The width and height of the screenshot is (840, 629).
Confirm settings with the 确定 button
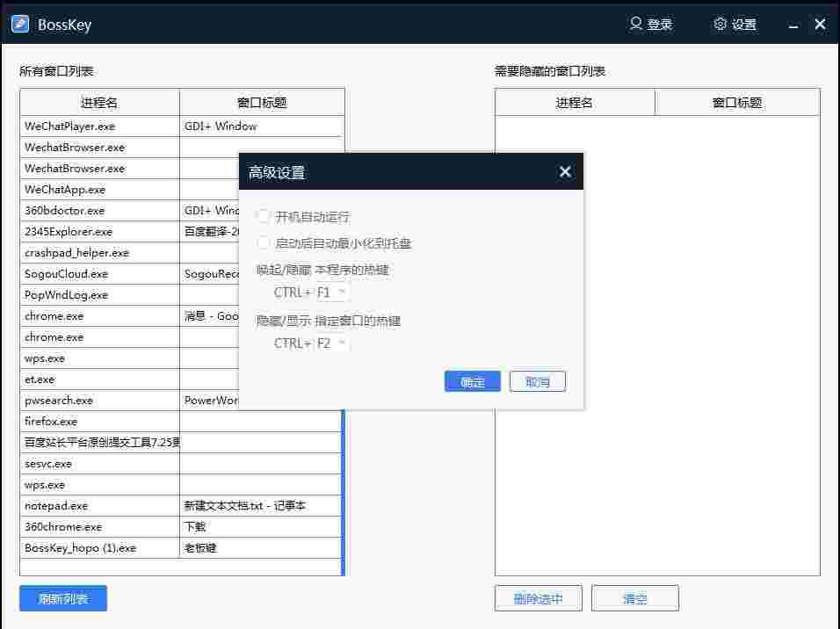472,380
